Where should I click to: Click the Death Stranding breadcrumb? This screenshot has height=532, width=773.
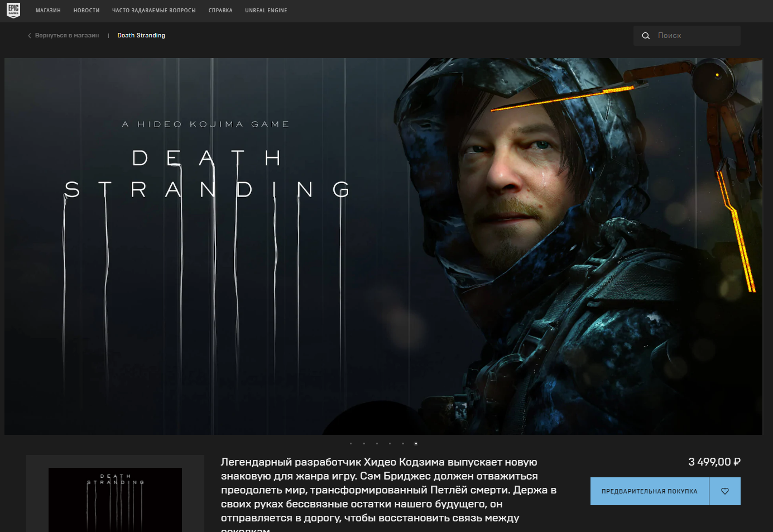pos(141,35)
